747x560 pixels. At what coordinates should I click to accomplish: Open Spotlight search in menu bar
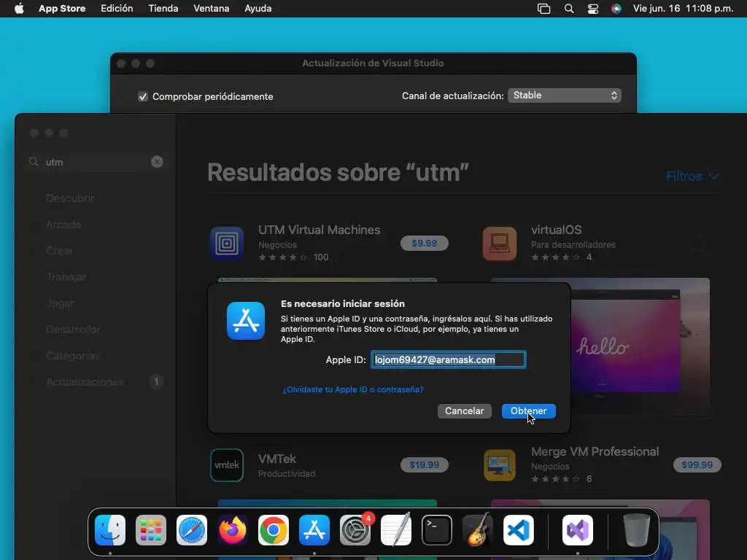[569, 9]
